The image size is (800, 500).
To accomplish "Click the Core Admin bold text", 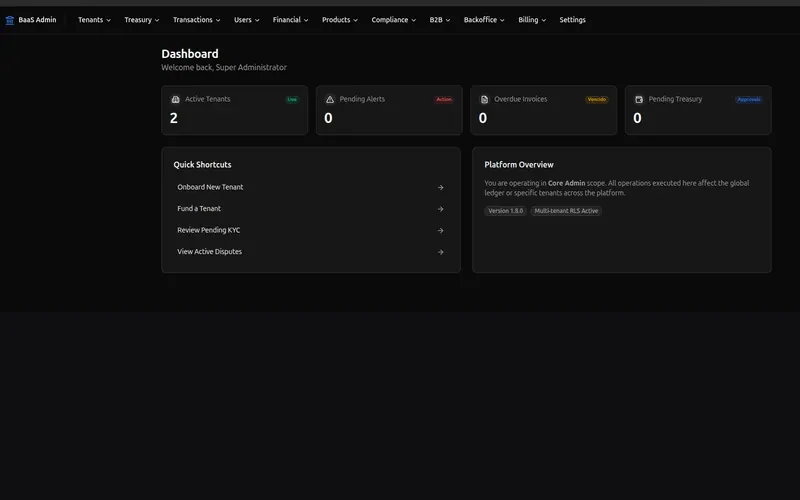I will [x=566, y=183].
